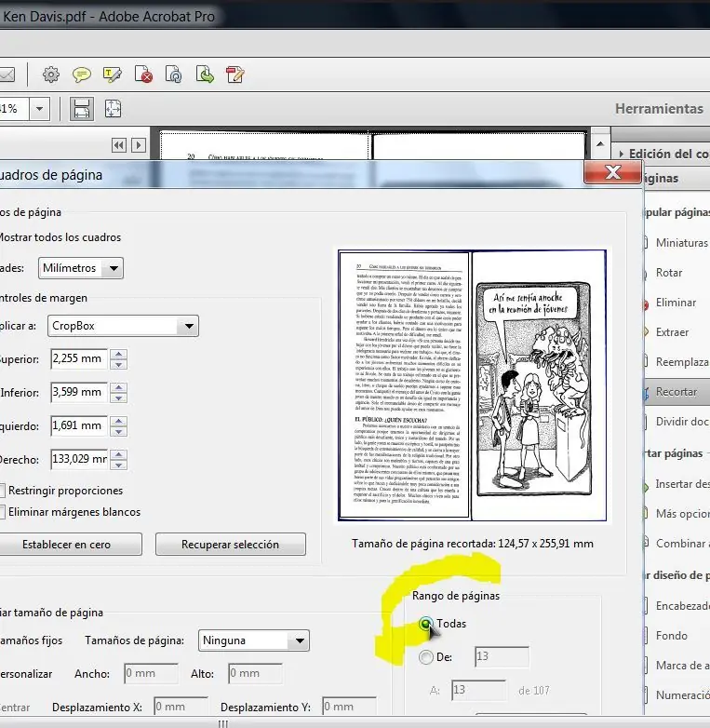Viewport: 710px width, 728px height.
Task: Select the fit full page icon
Action: point(114,109)
